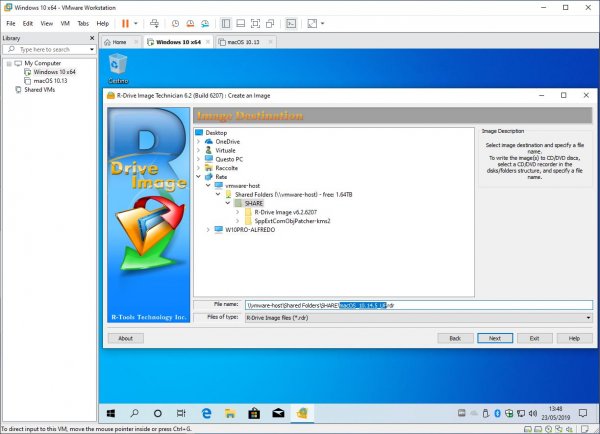Click the Exit button

click(535, 338)
